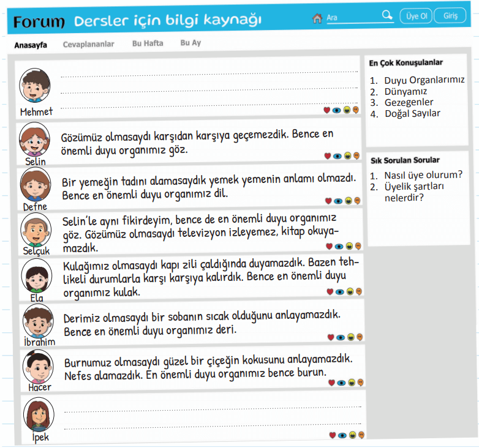
Task: Quote Selçuk's post with quote icon
Action: pyautogui.click(x=358, y=246)
